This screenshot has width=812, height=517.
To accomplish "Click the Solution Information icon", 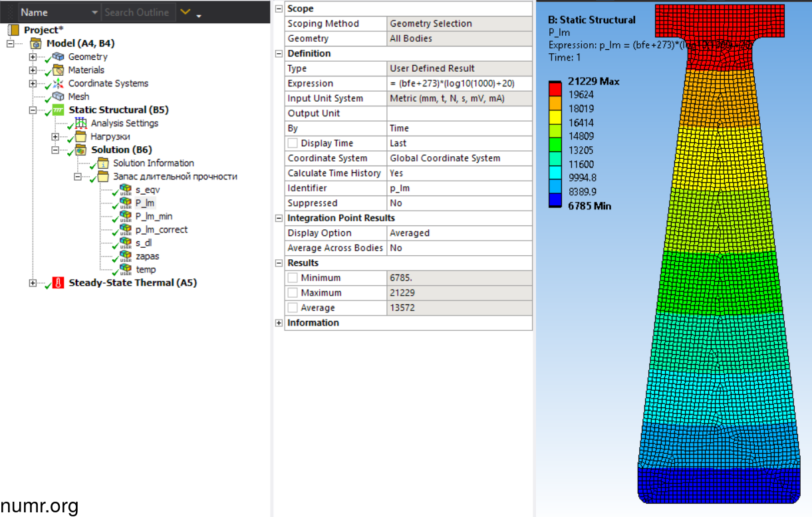I will pyautogui.click(x=103, y=163).
